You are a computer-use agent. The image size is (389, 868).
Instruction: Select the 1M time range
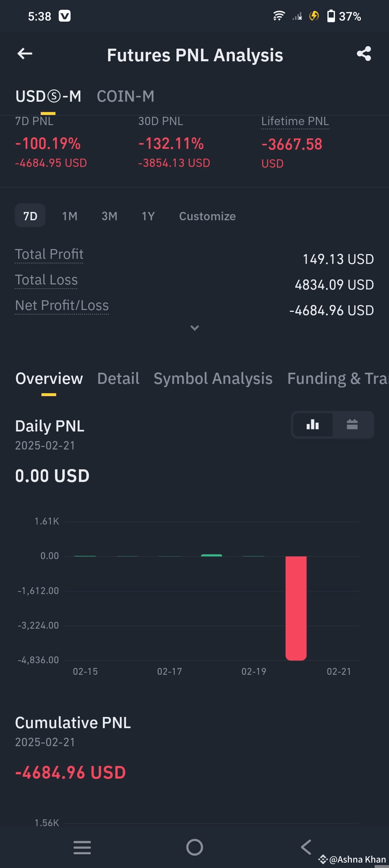point(70,216)
